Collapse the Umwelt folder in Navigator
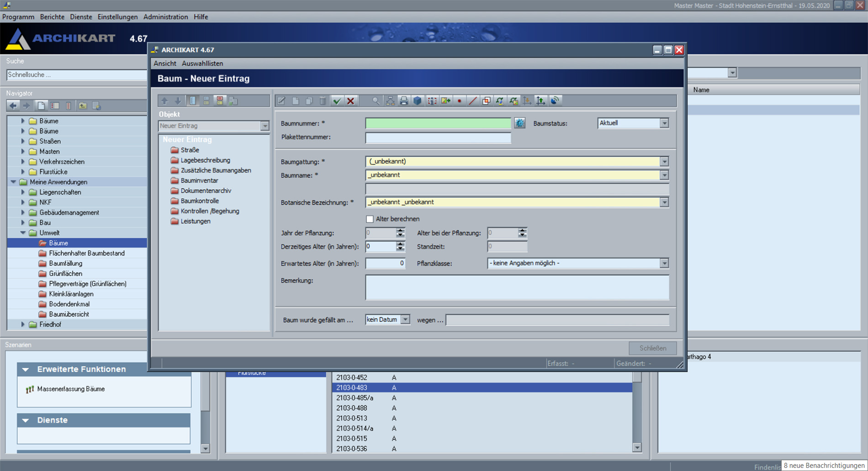 (x=23, y=233)
